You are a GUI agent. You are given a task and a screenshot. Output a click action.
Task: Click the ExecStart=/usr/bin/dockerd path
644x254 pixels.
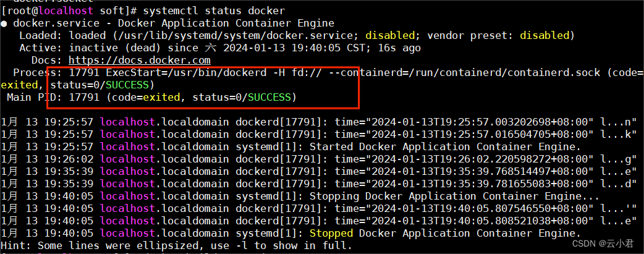click(183, 73)
